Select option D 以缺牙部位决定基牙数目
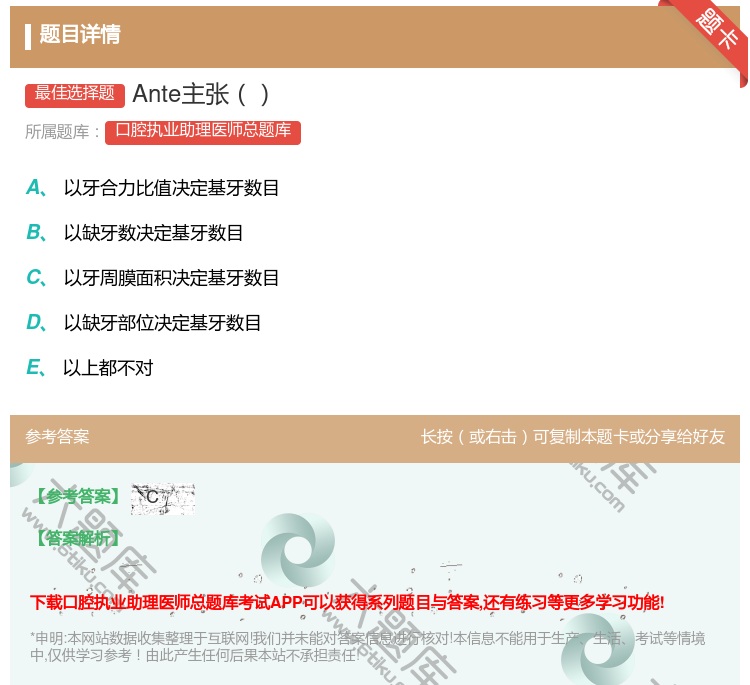Viewport: 750px width, 685px height. [143, 323]
